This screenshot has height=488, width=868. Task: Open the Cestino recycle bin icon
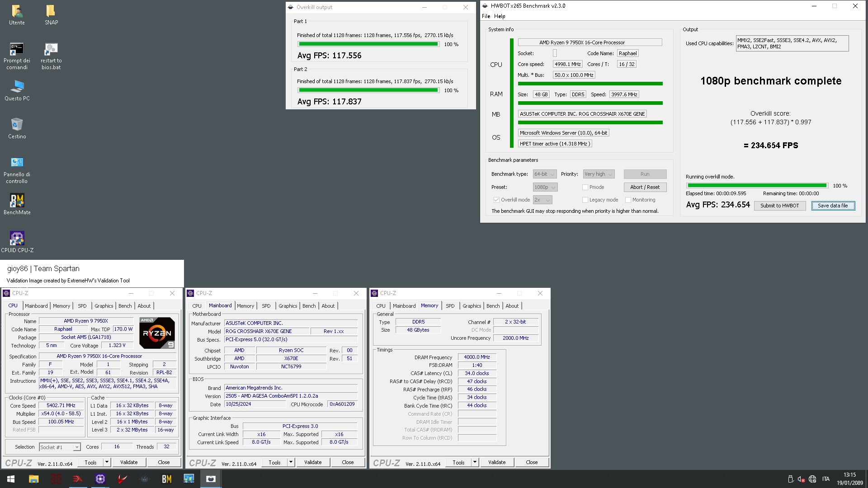coord(17,128)
